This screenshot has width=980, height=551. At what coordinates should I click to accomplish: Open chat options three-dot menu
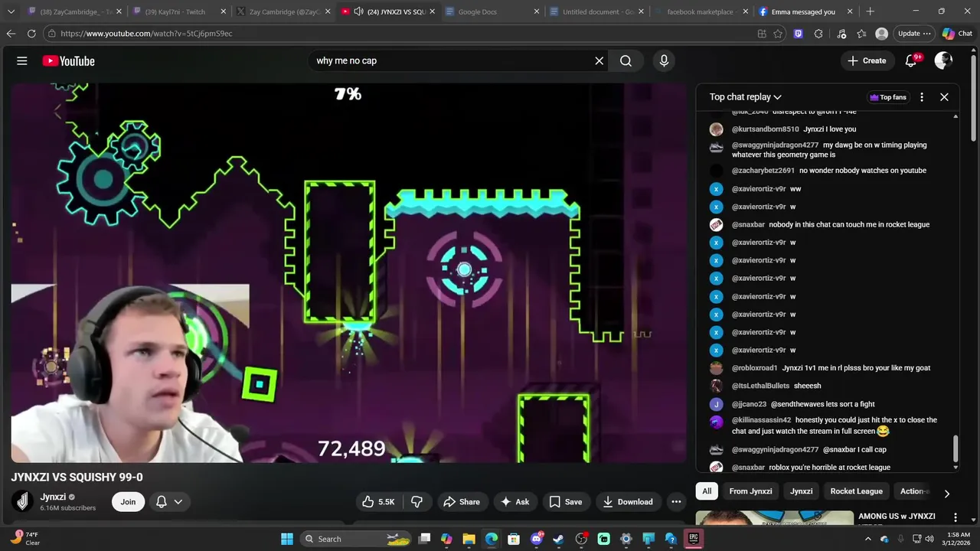pos(922,97)
